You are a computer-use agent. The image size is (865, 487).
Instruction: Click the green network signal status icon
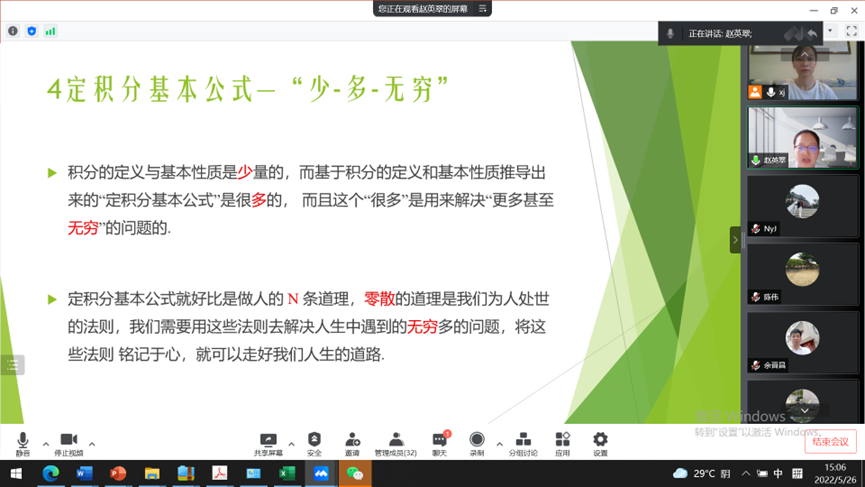click(50, 31)
